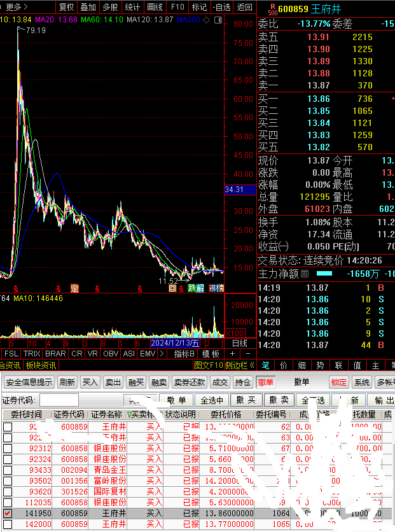Open the 叠加 overlay menu

tap(88, 7)
